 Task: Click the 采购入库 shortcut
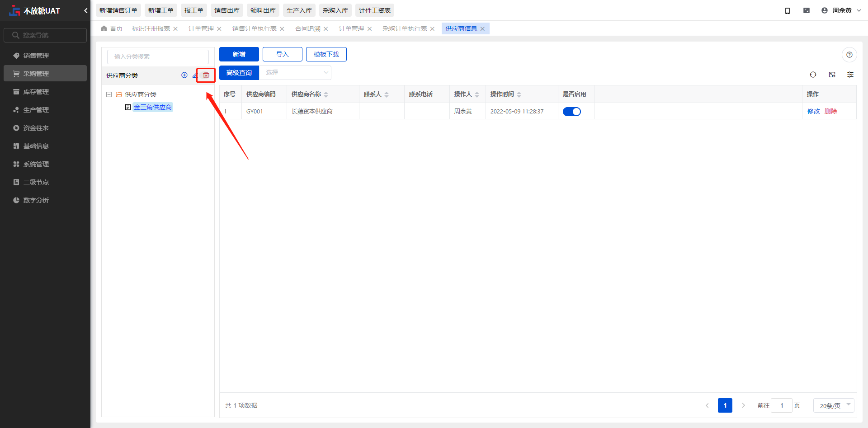click(x=335, y=10)
